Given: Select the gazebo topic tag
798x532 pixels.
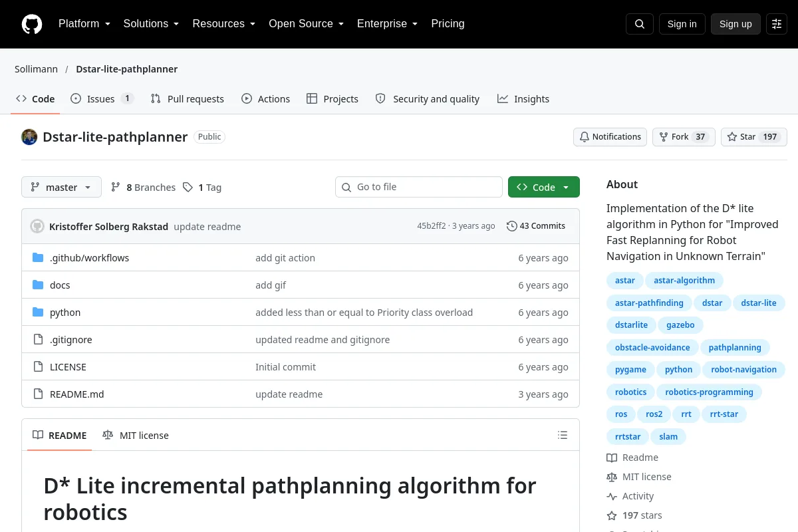Looking at the screenshot, I should [x=680, y=325].
